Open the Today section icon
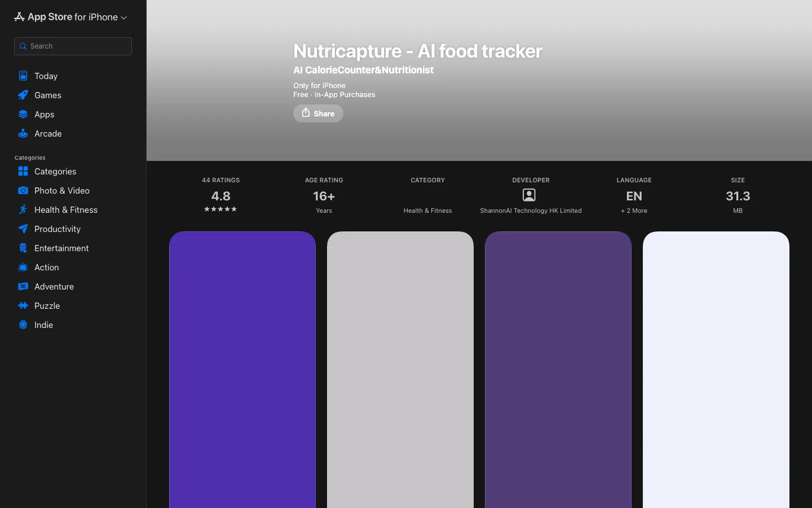The height and width of the screenshot is (508, 812). click(x=23, y=76)
